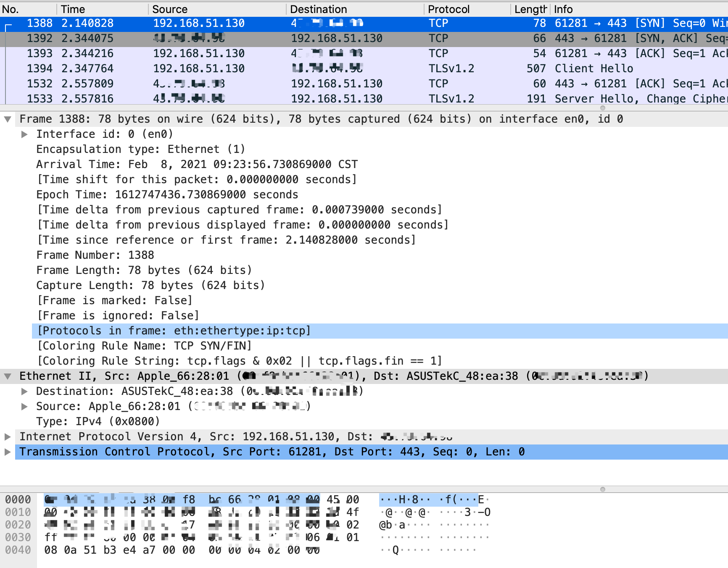Click TLSv1.2 protocol cell of packet 1533

pos(451,99)
